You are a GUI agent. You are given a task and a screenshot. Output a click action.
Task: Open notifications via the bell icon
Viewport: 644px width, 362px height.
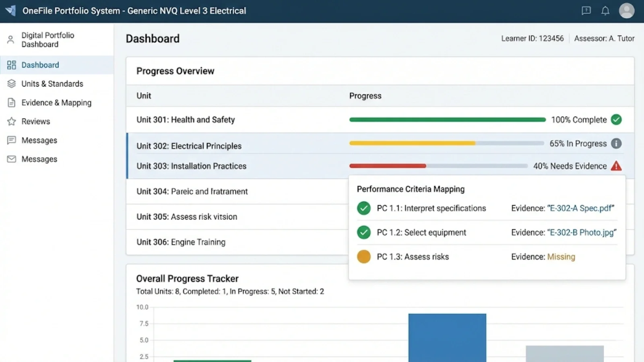(605, 11)
